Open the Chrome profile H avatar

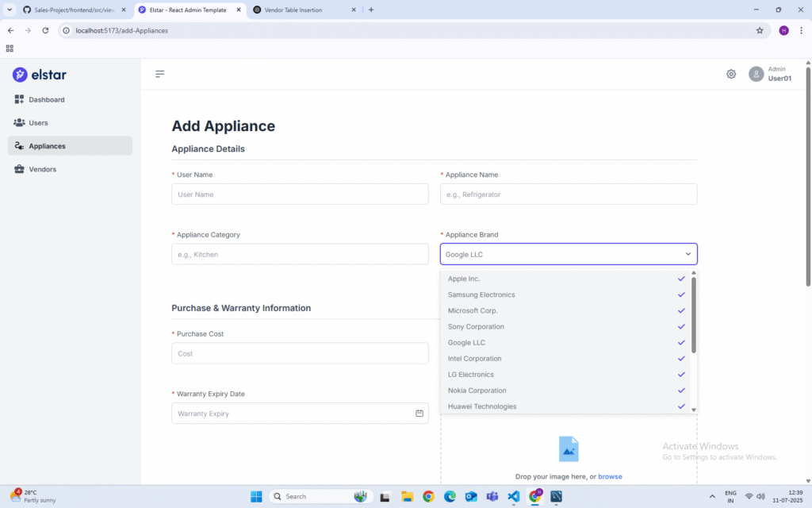[783, 31]
